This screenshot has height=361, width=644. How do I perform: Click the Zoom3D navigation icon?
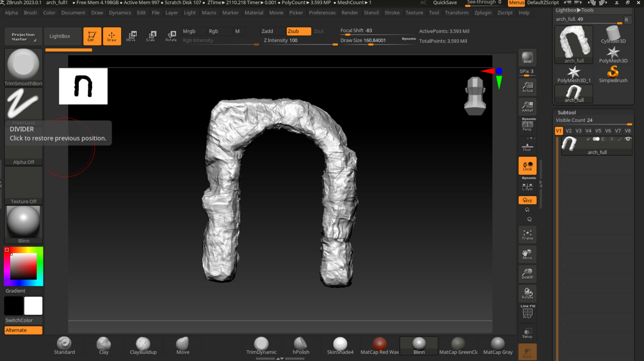527,274
